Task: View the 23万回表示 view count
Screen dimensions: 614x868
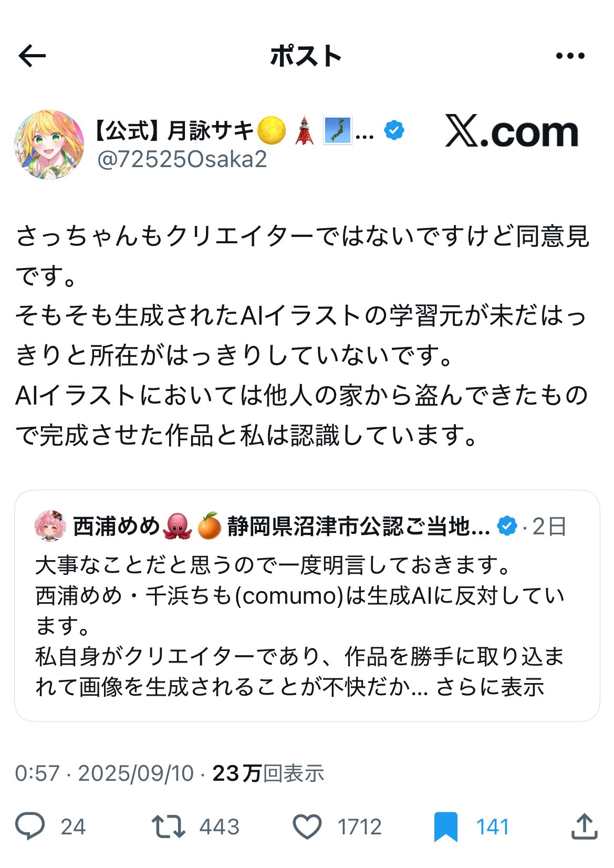Action: coord(268,773)
